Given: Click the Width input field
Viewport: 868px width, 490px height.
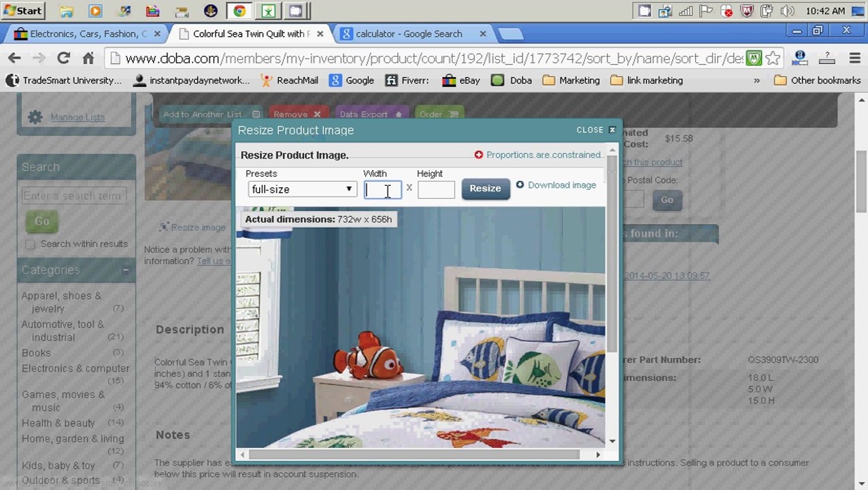Looking at the screenshot, I should click(x=383, y=190).
